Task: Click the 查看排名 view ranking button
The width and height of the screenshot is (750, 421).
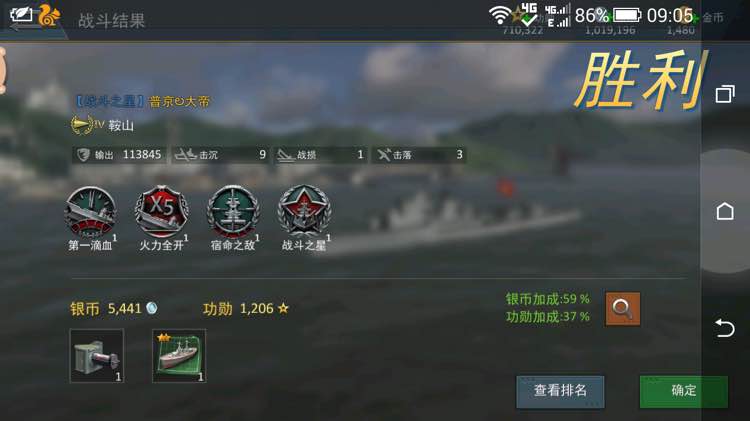Action: (560, 391)
